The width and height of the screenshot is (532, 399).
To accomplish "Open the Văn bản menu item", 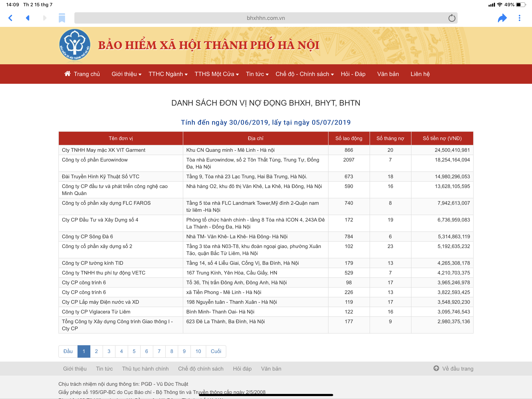I will 388,74.
